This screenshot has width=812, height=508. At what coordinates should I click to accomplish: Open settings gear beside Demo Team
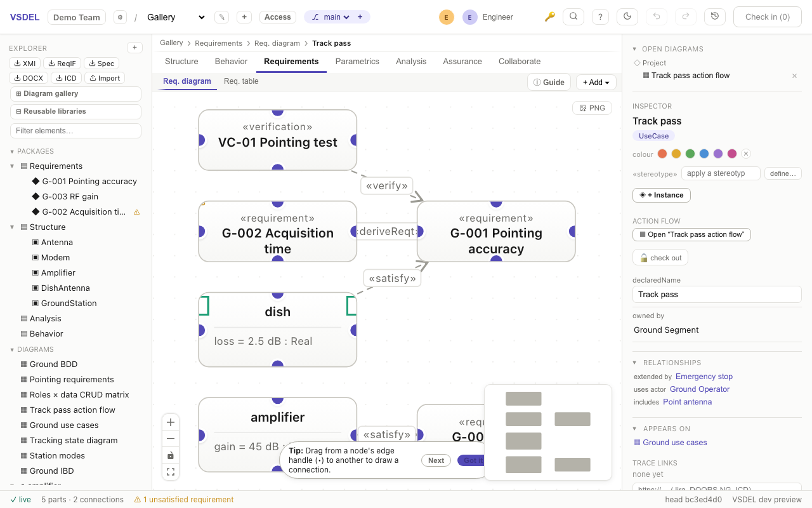coord(120,17)
